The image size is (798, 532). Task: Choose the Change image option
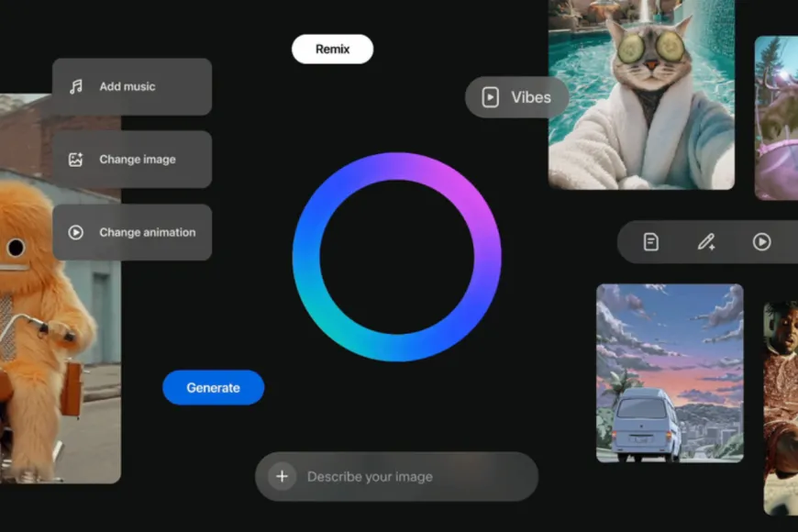tap(132, 160)
